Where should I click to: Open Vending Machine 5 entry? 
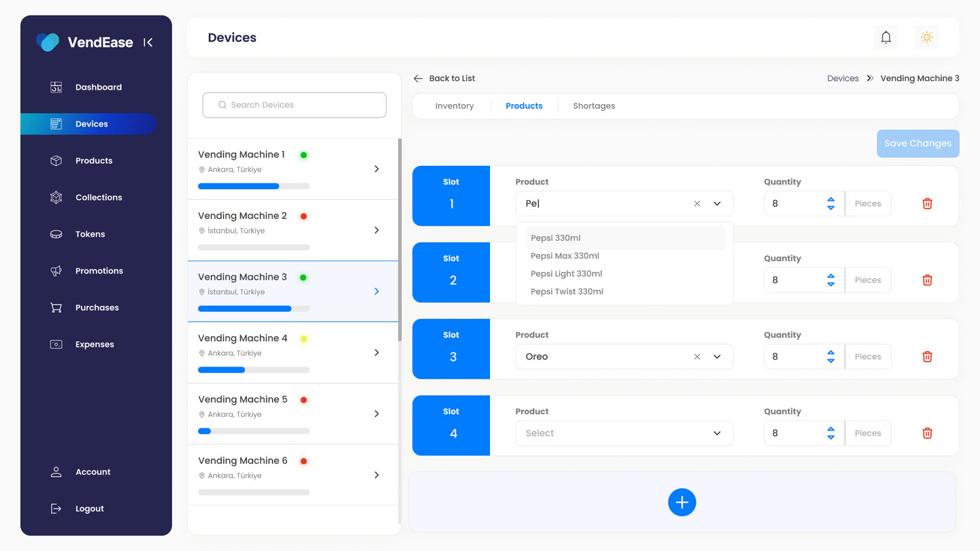tap(293, 414)
